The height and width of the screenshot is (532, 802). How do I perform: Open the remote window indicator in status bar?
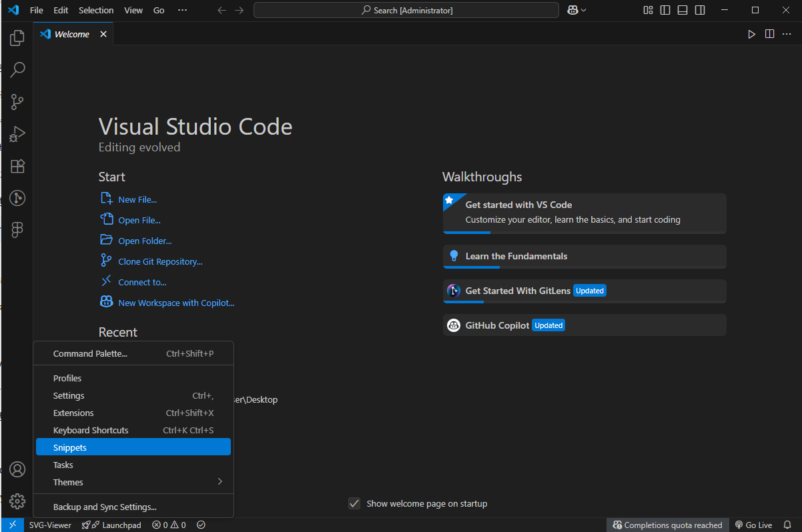12,525
